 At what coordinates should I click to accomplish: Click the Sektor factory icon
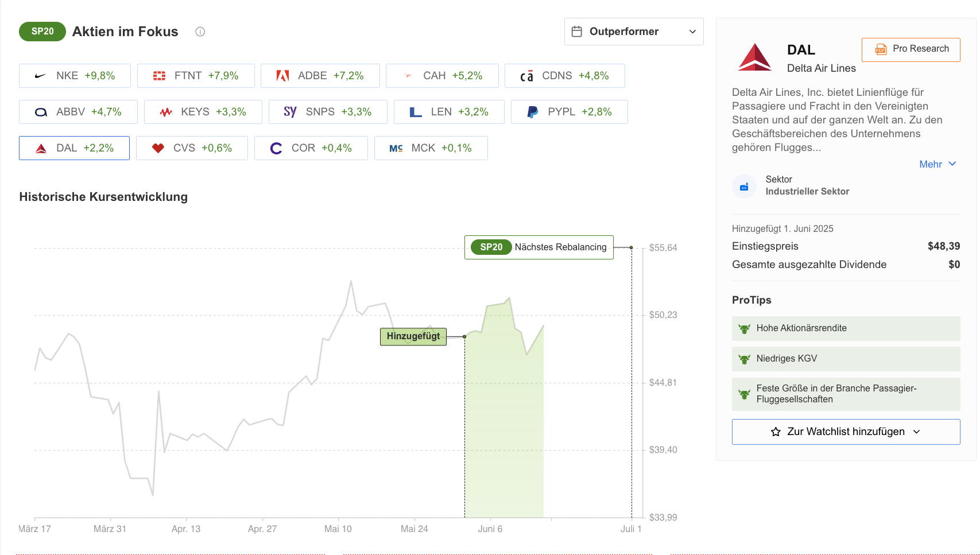(744, 187)
